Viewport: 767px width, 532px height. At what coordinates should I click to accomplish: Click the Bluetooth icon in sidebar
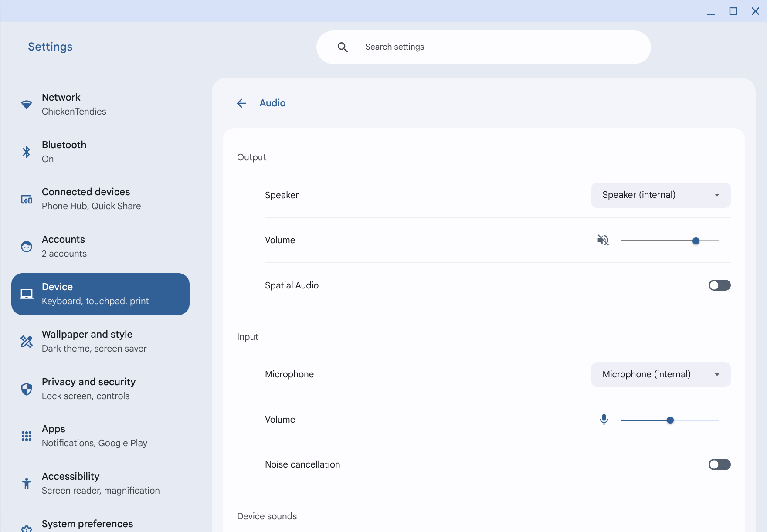(x=27, y=152)
